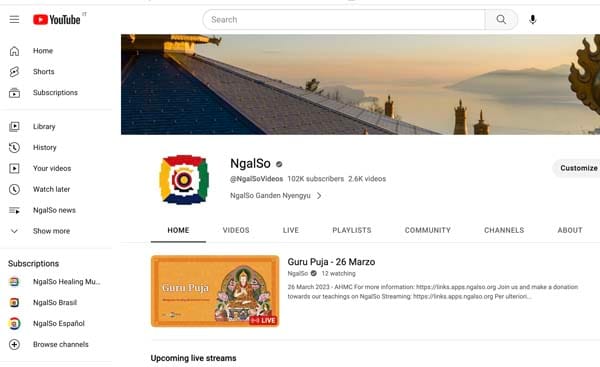
Task: Click the Library label
Action: pos(44,126)
